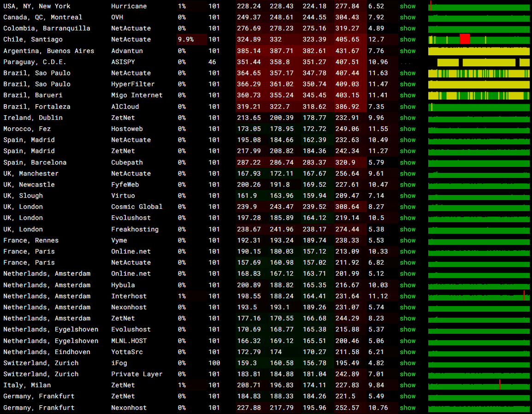This screenshot has height=414, width=532.
Task: Open show link for France, Rennes Vyme
Action: [x=408, y=240]
